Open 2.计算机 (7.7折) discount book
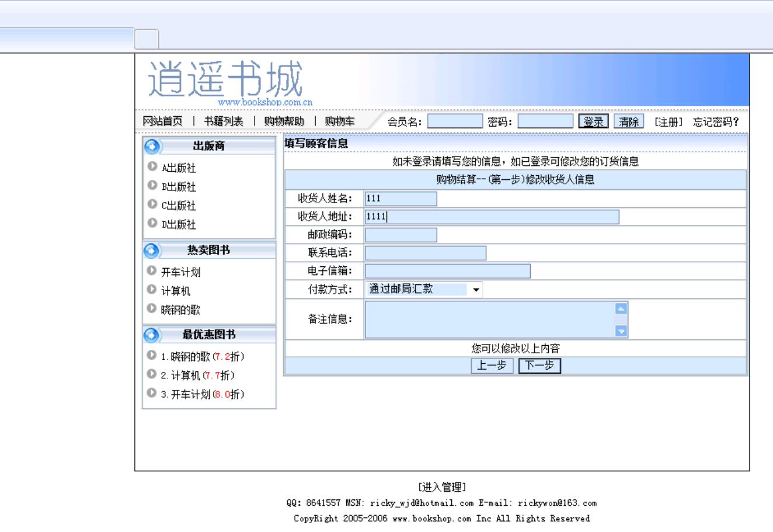The image size is (773, 532). (x=198, y=375)
